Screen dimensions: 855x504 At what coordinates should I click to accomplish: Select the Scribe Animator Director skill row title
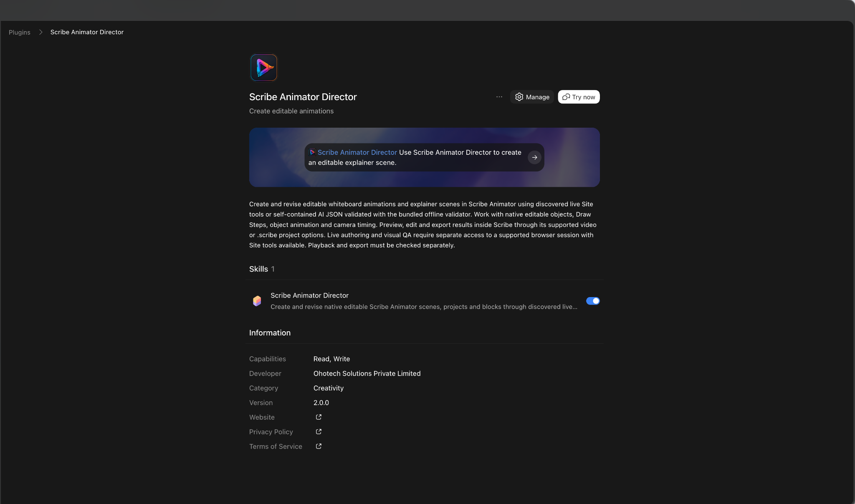pyautogui.click(x=309, y=295)
